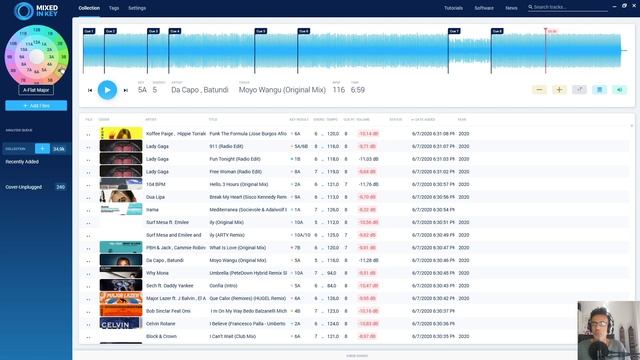Open the file menu dots for Celvin Rotane row
The width and height of the screenshot is (640, 360).
(x=88, y=324)
